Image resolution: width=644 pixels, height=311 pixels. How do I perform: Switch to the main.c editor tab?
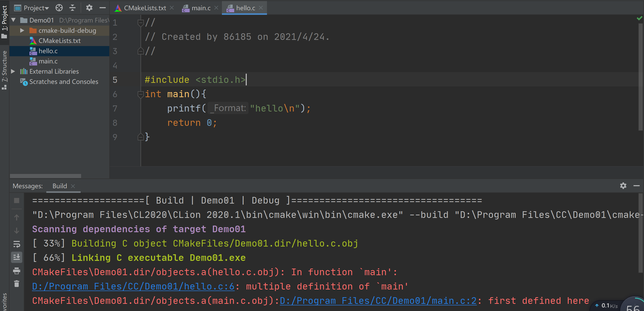(201, 8)
